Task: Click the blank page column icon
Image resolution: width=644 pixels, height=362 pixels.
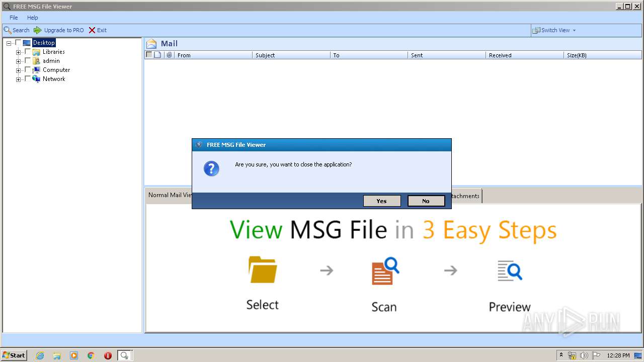Action: [x=157, y=55]
